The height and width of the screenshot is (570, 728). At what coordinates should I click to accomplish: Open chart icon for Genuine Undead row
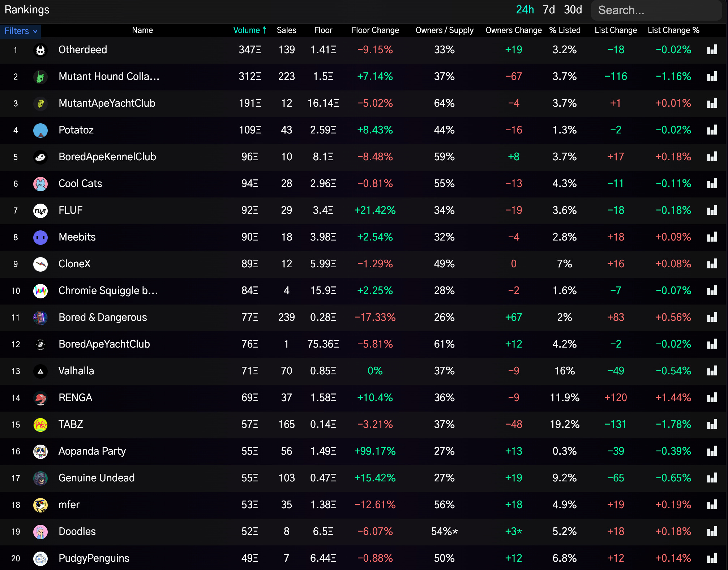pos(712,478)
